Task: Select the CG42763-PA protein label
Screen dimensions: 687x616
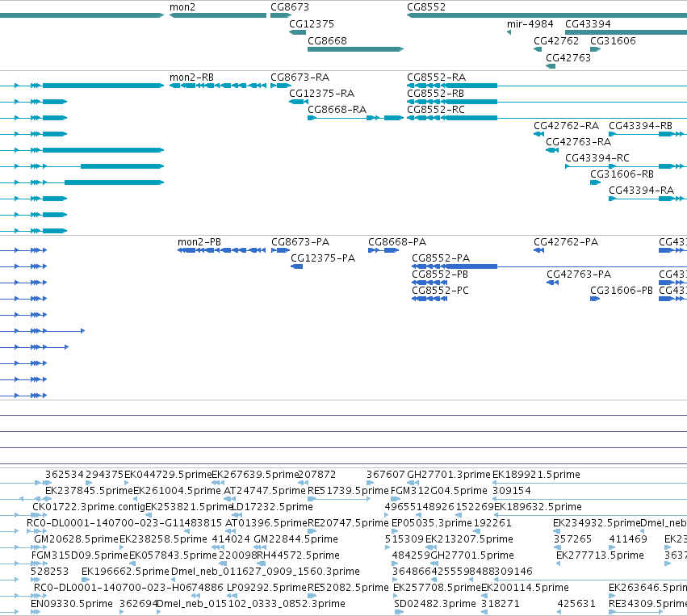Action: coord(579,274)
